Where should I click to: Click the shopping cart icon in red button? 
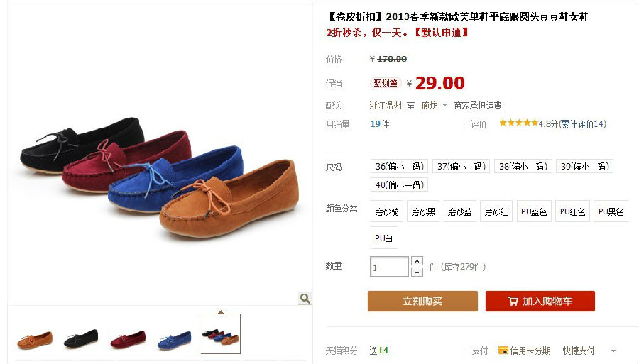tap(513, 302)
